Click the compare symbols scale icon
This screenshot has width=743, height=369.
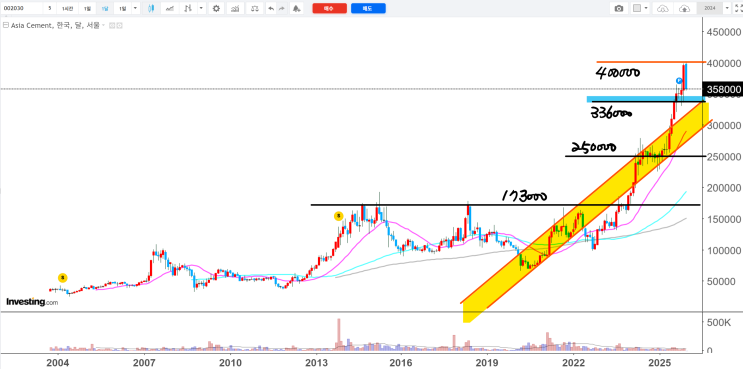(255, 8)
